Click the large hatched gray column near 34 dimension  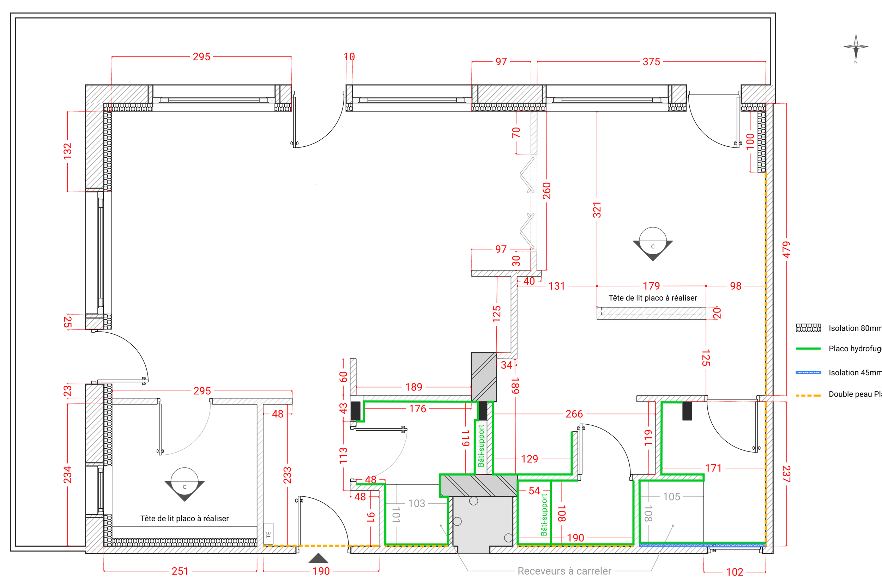(x=484, y=377)
